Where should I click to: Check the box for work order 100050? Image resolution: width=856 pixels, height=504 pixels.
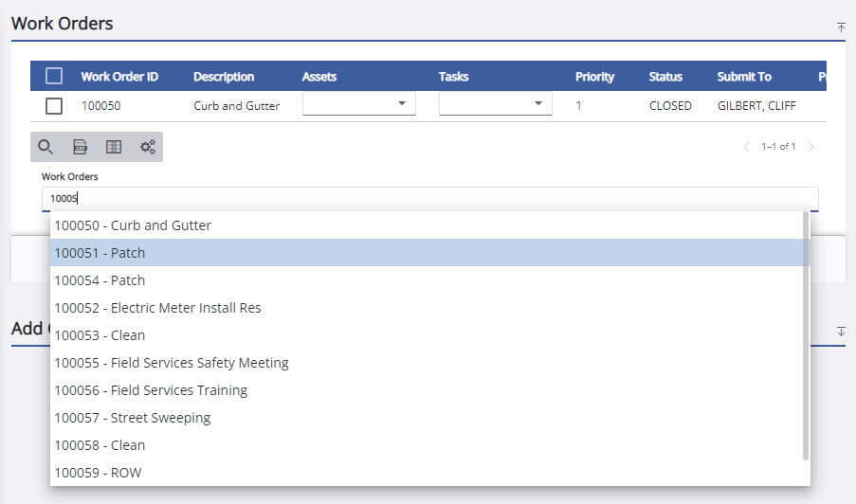coord(54,106)
